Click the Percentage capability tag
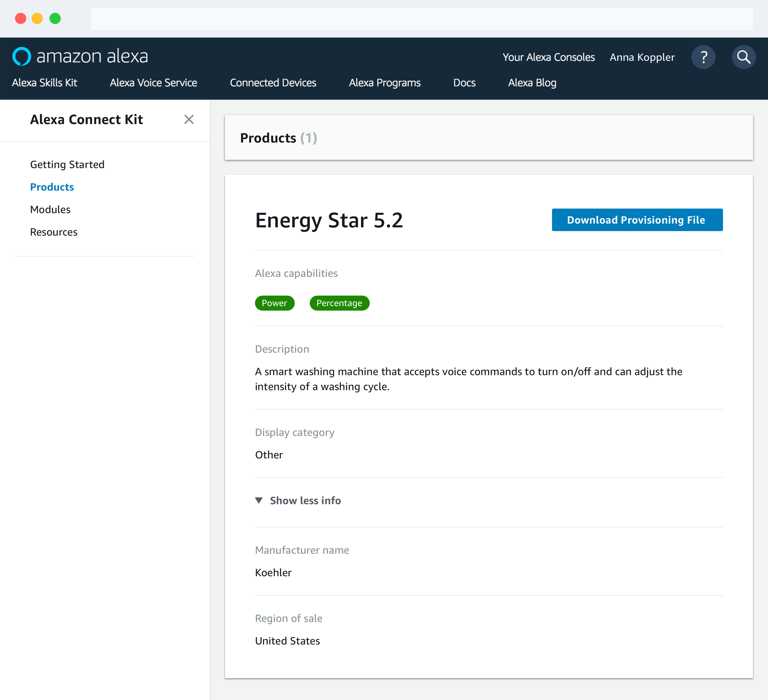The image size is (768, 700). 339,303
